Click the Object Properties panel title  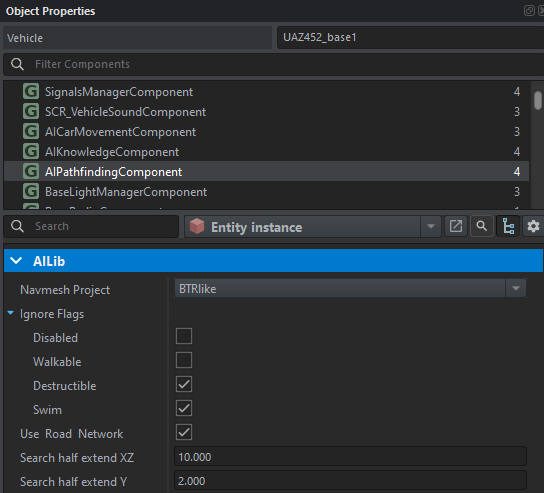(x=50, y=11)
